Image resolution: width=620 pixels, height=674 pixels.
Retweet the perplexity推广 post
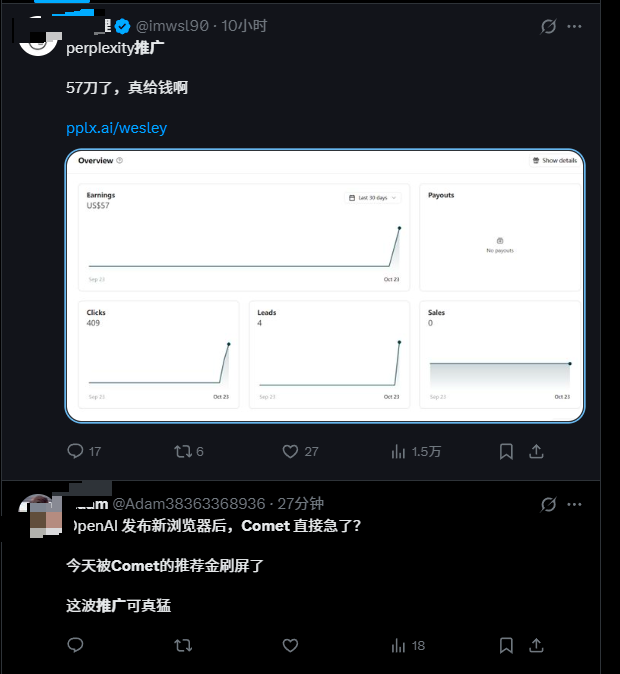[x=183, y=451]
